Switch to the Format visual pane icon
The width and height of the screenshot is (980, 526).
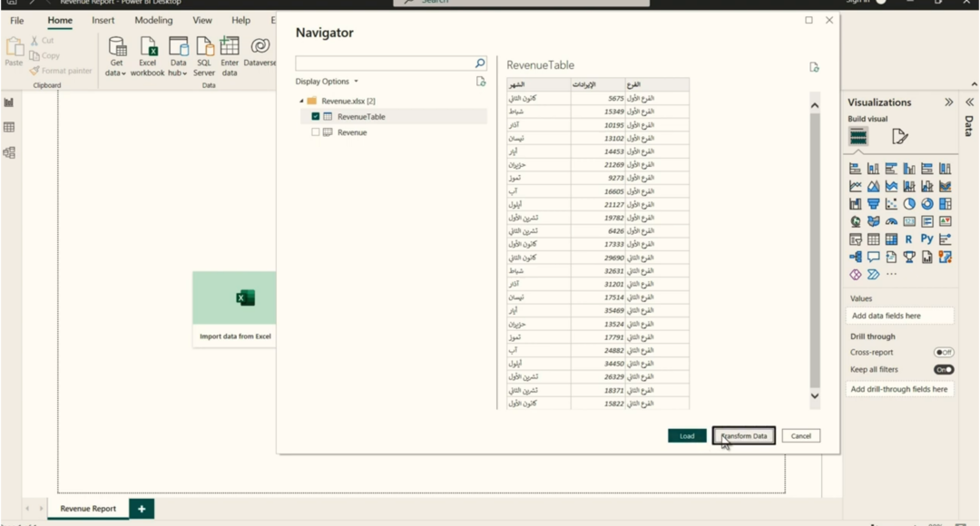[x=899, y=137]
